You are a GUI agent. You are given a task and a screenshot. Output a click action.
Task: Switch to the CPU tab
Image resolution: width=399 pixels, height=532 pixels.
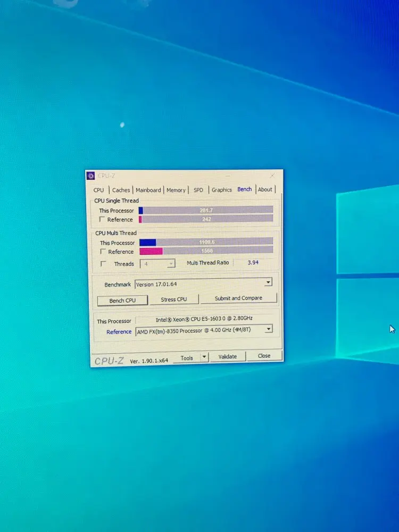coord(99,190)
